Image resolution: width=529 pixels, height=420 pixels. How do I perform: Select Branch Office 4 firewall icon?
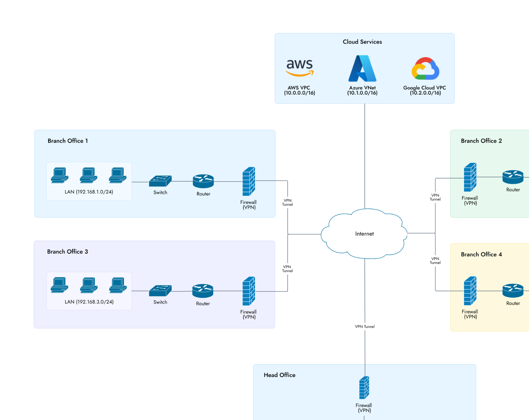click(470, 291)
